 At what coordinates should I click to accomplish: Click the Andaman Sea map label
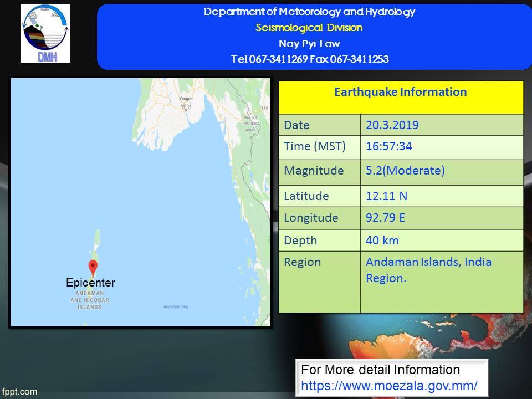pyautogui.click(x=176, y=306)
